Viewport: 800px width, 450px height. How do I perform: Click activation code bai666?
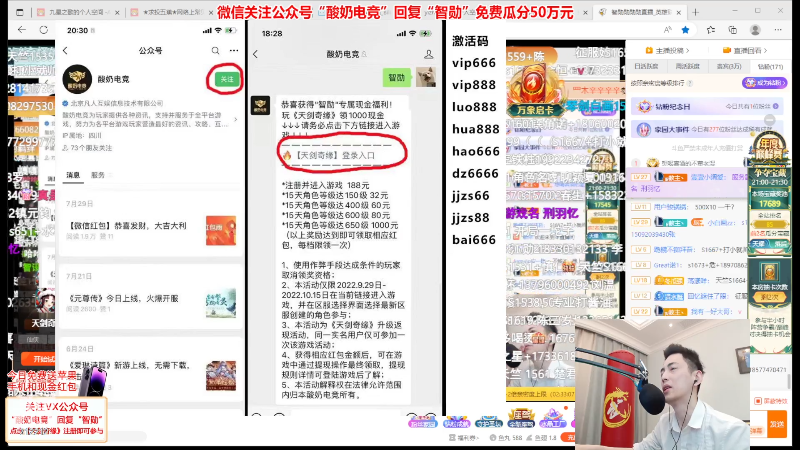pos(474,240)
